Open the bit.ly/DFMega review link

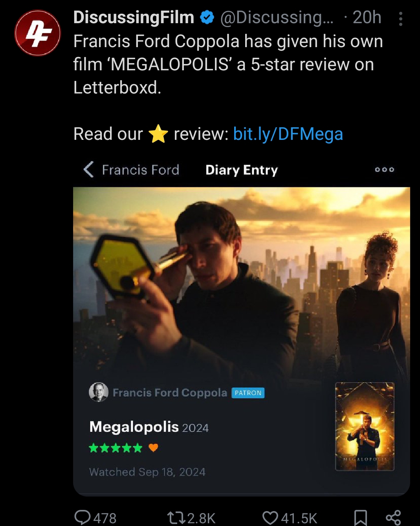click(x=288, y=134)
